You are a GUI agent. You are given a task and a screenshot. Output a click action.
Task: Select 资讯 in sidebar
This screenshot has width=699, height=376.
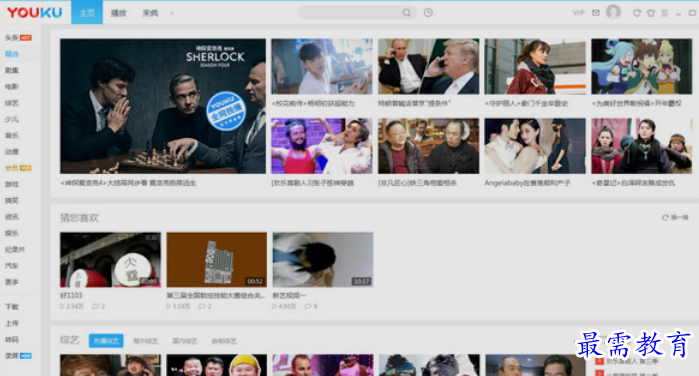12,217
